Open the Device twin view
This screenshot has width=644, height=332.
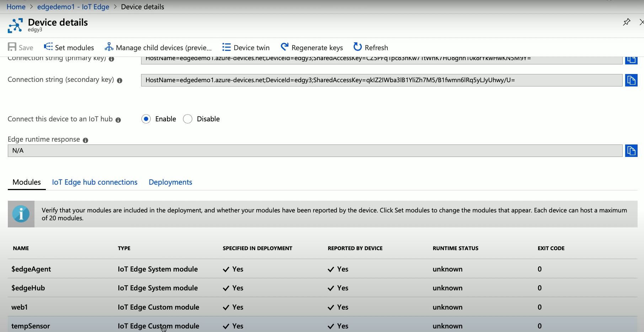click(x=246, y=47)
